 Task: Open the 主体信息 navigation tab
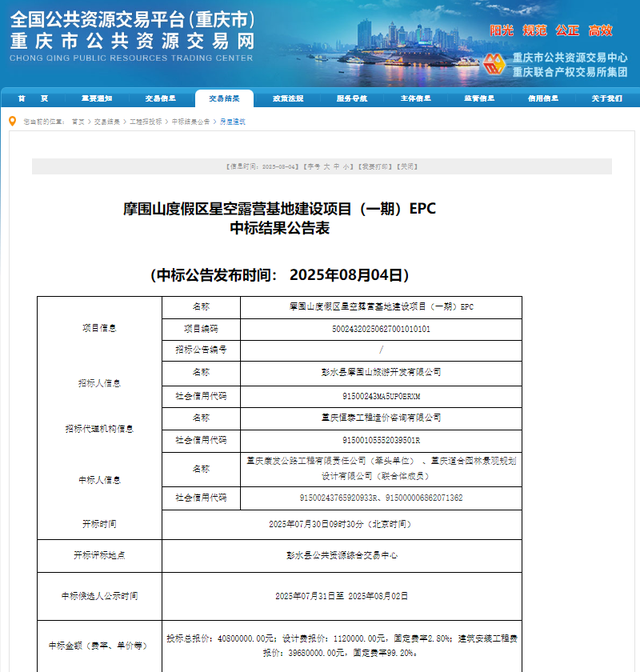click(x=416, y=99)
